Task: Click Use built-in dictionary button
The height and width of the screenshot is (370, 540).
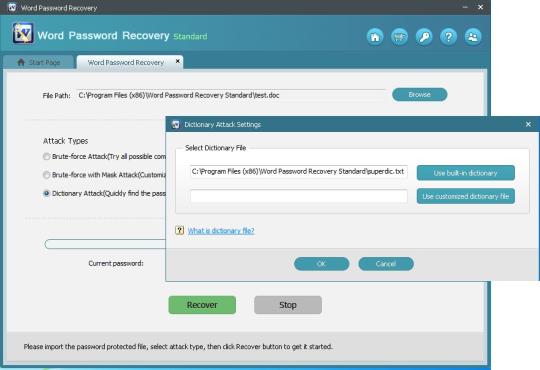Action: (466, 173)
